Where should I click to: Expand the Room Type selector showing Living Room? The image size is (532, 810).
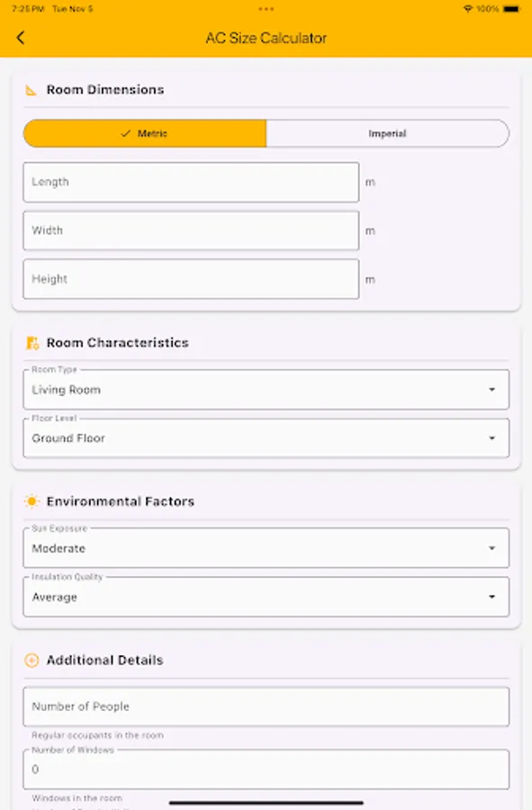(266, 390)
